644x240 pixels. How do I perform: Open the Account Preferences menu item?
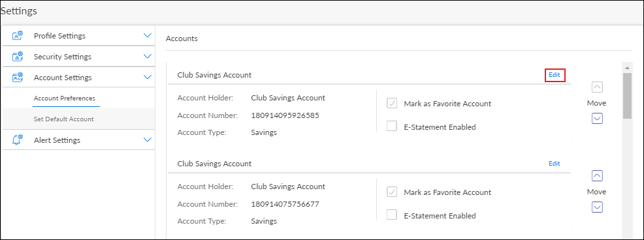click(65, 98)
